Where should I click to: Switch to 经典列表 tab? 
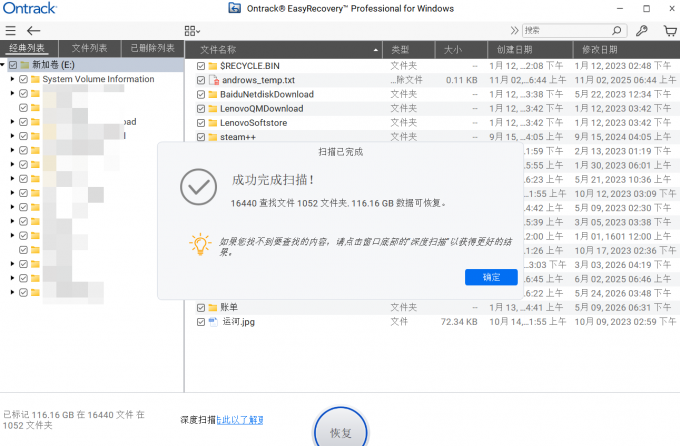(28, 48)
